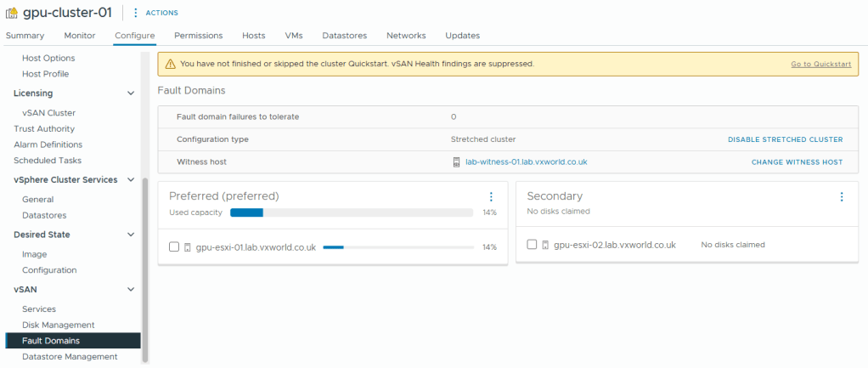Viewport: 868px width, 368px height.
Task: Collapse the Licensing section
Action: 131,93
